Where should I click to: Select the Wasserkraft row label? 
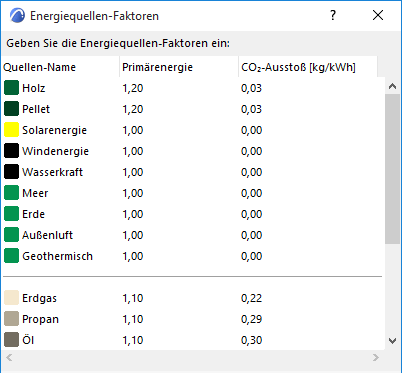(x=52, y=172)
